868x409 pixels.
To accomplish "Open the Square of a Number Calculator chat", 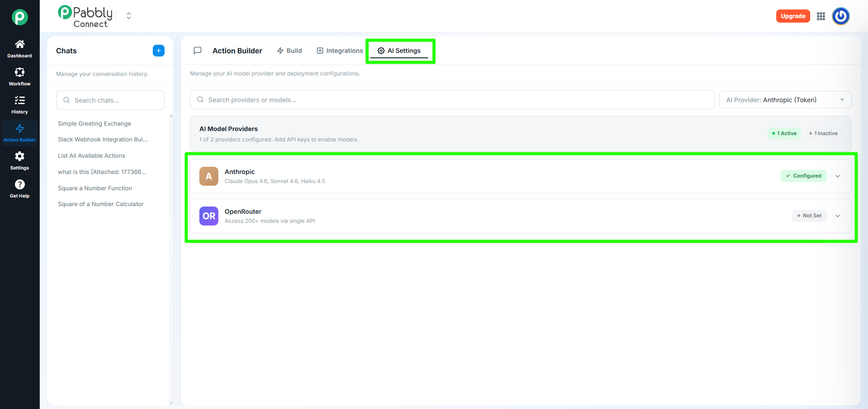I will point(101,204).
